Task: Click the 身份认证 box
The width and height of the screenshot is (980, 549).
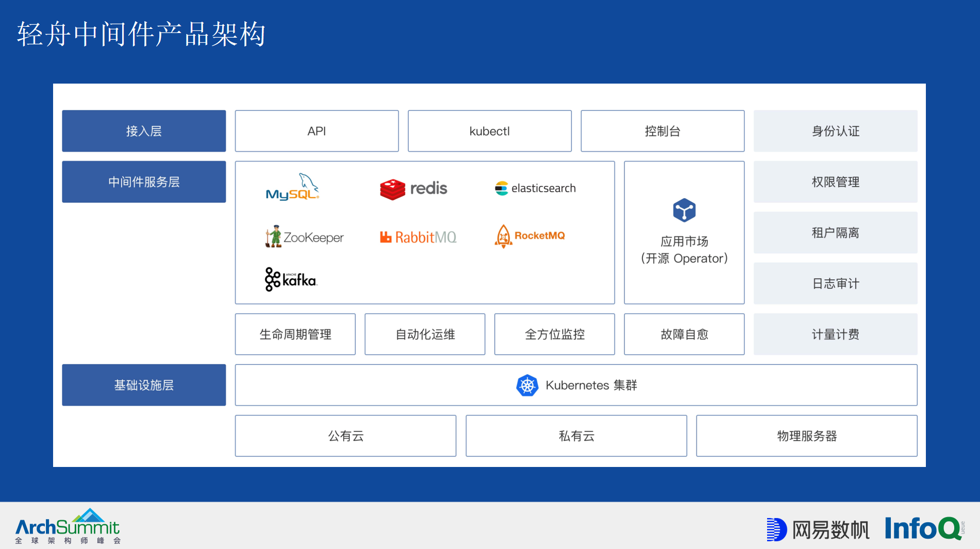Action: coord(836,131)
